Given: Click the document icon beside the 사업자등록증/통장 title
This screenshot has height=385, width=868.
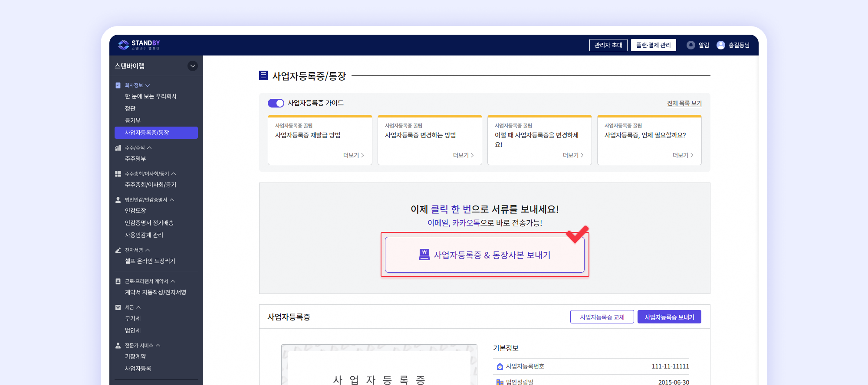Looking at the screenshot, I should 263,76.
